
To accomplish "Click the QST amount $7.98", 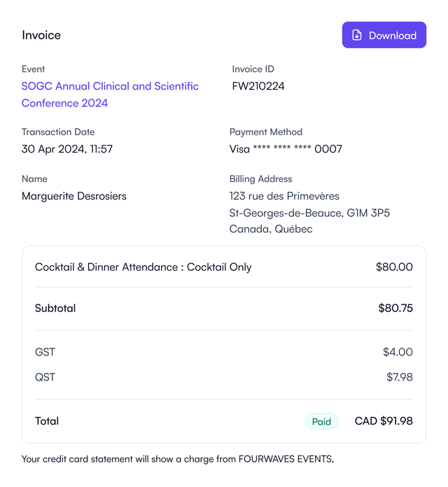I will [x=400, y=377].
